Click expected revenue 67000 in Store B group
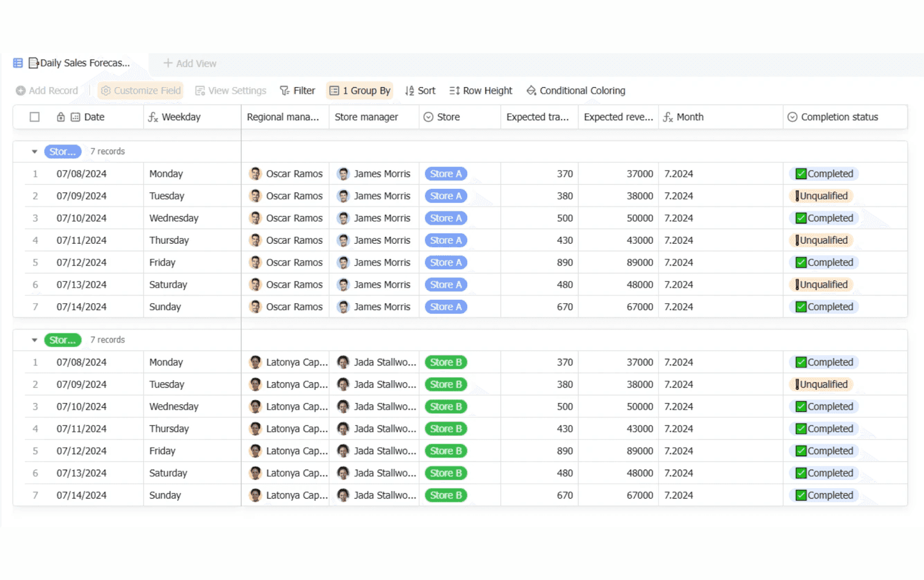Screen dimensions: 924x580 click(640, 496)
